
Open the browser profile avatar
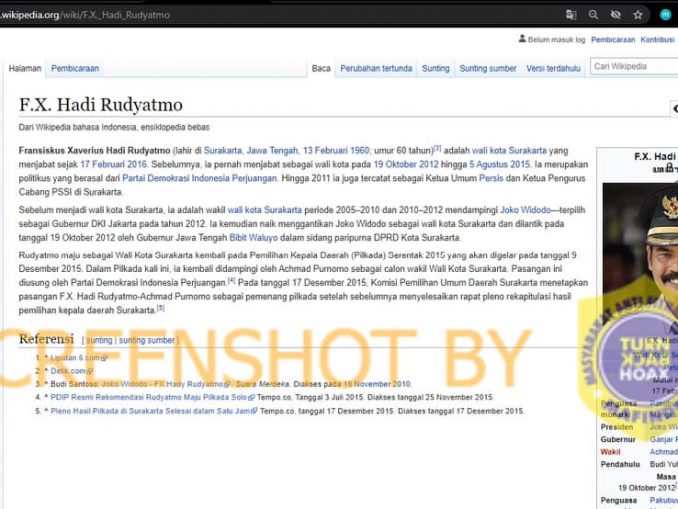(x=665, y=15)
